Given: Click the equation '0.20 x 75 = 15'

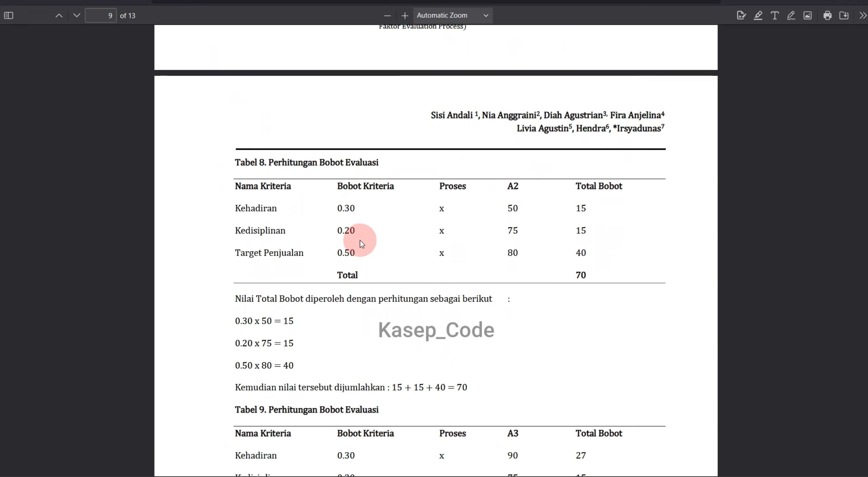Looking at the screenshot, I should click(264, 343).
